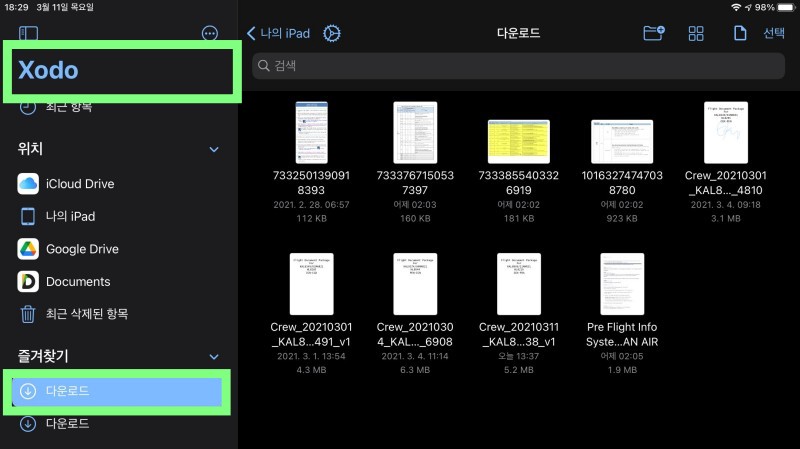800x449 pixels.
Task: Go back to 나의 iPad folder
Action: coord(279,33)
